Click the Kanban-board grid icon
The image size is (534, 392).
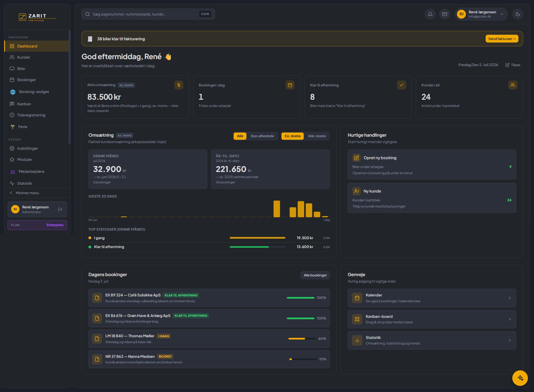357,319
